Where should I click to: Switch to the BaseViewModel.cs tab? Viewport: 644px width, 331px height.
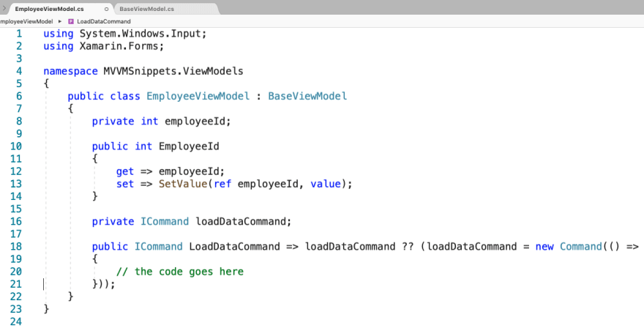point(146,9)
